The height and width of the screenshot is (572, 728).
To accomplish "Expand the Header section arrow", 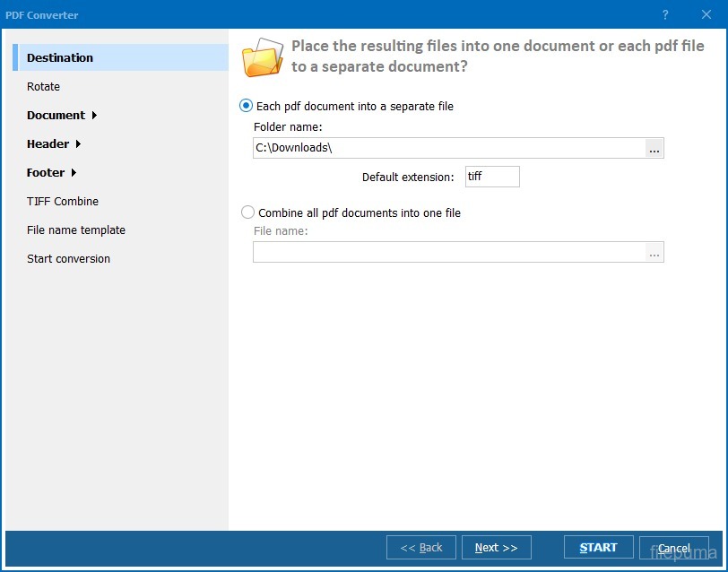I will pos(78,144).
